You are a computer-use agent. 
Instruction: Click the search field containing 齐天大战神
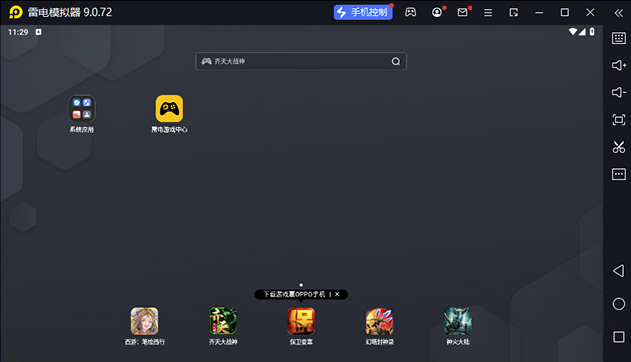click(301, 61)
